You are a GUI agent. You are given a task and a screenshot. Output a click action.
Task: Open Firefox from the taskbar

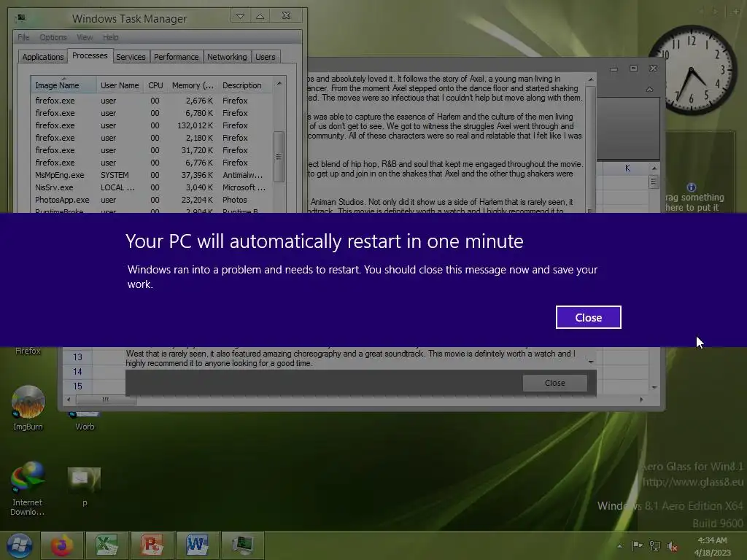tap(62, 545)
